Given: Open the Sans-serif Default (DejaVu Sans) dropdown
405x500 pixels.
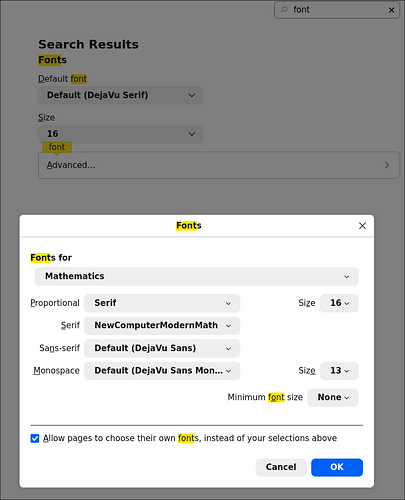Looking at the screenshot, I should [162, 348].
